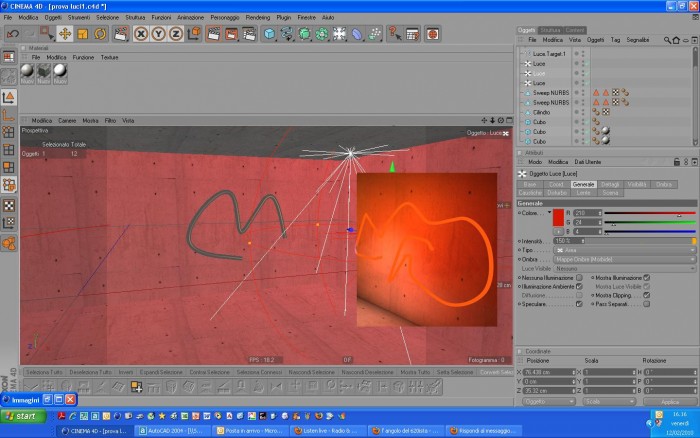Open the Ombra shadow type dropdown
The height and width of the screenshot is (438, 700).
coord(625,259)
